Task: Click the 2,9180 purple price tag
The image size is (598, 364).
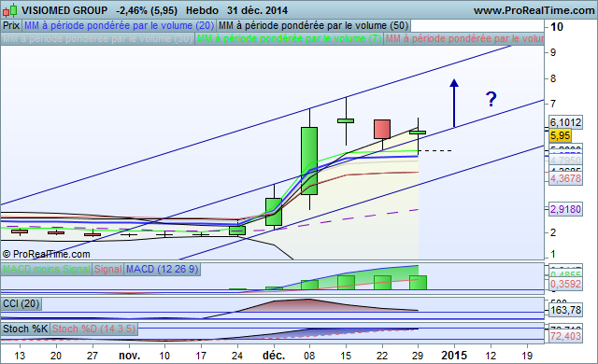Action: (565, 209)
